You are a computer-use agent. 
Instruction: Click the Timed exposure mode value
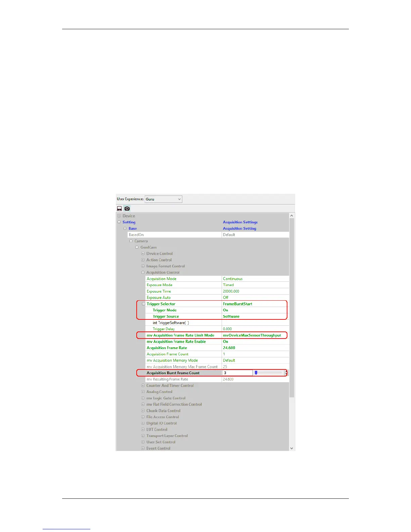(x=228, y=285)
